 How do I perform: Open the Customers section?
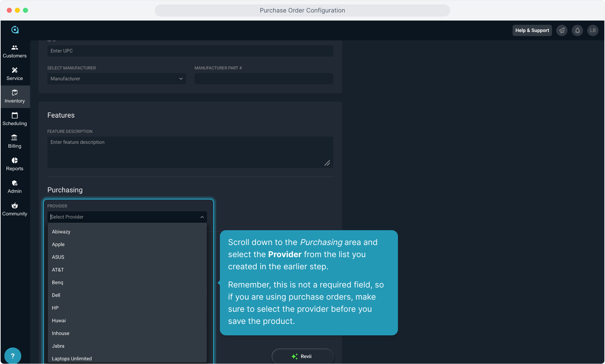15,52
